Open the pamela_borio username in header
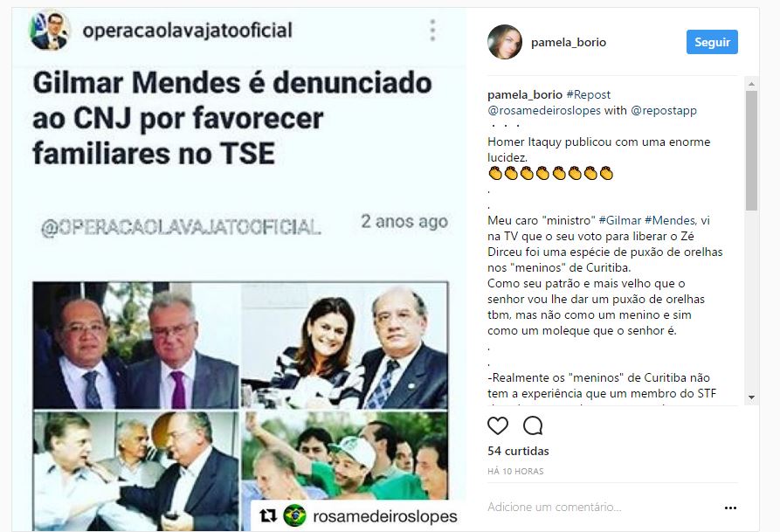The image size is (780, 532). pyautogui.click(x=569, y=42)
